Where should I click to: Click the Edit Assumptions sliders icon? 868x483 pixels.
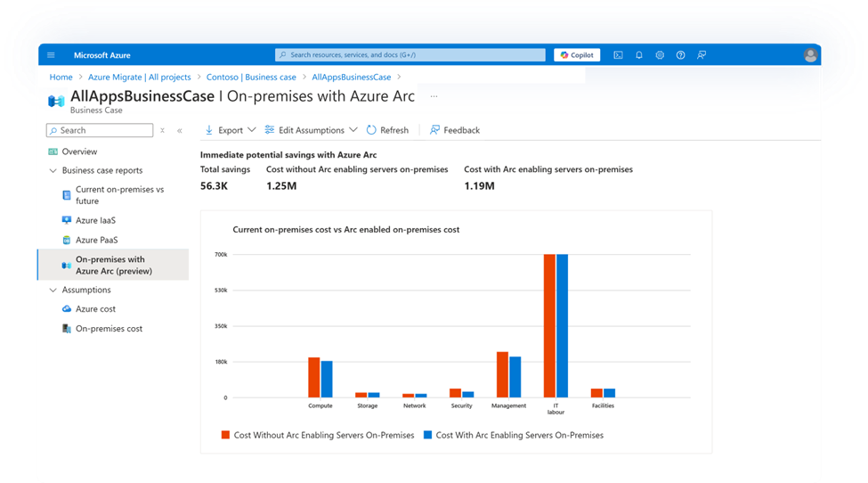click(x=269, y=129)
